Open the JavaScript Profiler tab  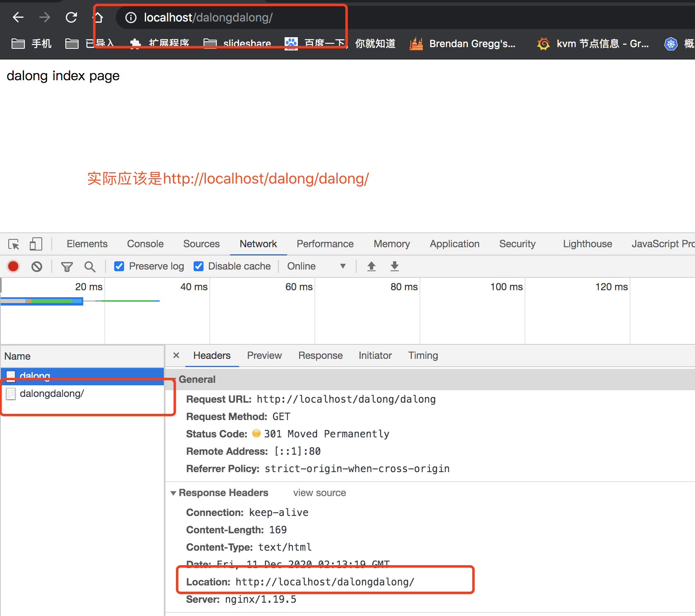pos(663,244)
